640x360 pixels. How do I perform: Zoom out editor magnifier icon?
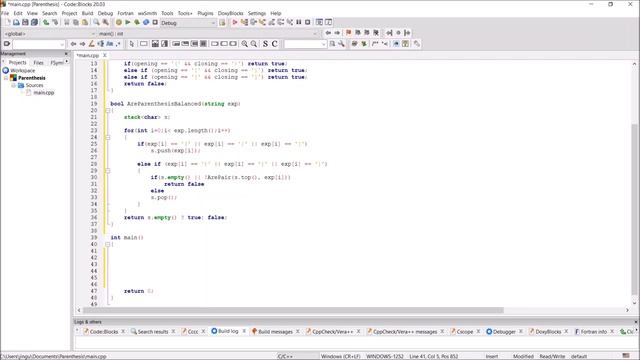253,44
